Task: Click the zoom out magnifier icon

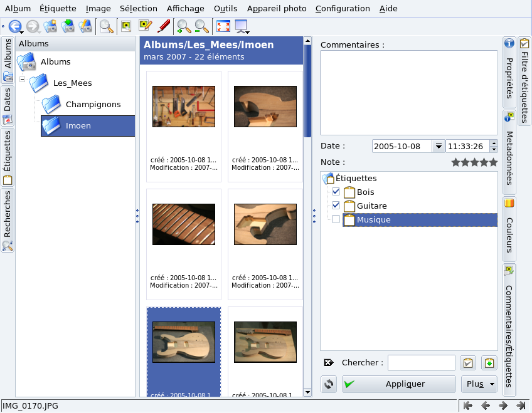Action: click(x=201, y=26)
